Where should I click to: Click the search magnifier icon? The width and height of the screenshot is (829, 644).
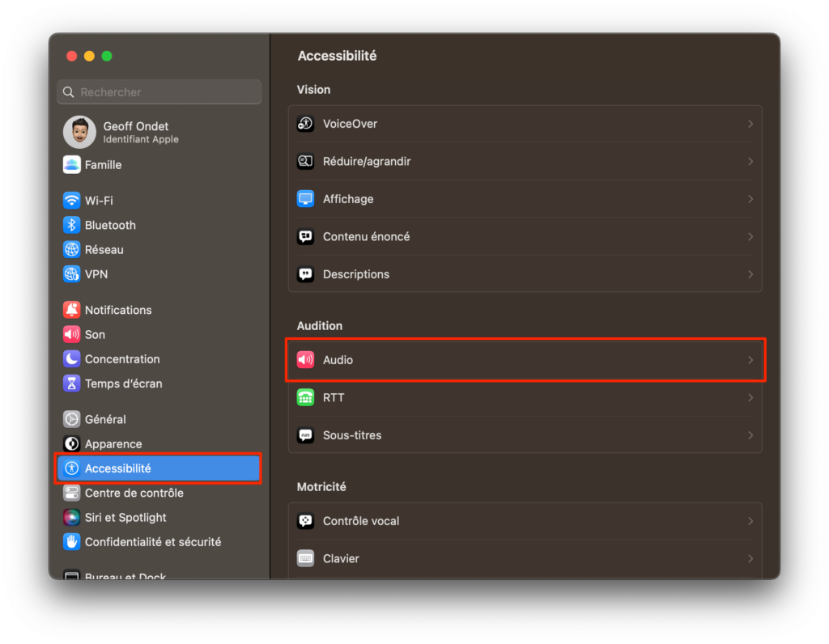click(68, 92)
